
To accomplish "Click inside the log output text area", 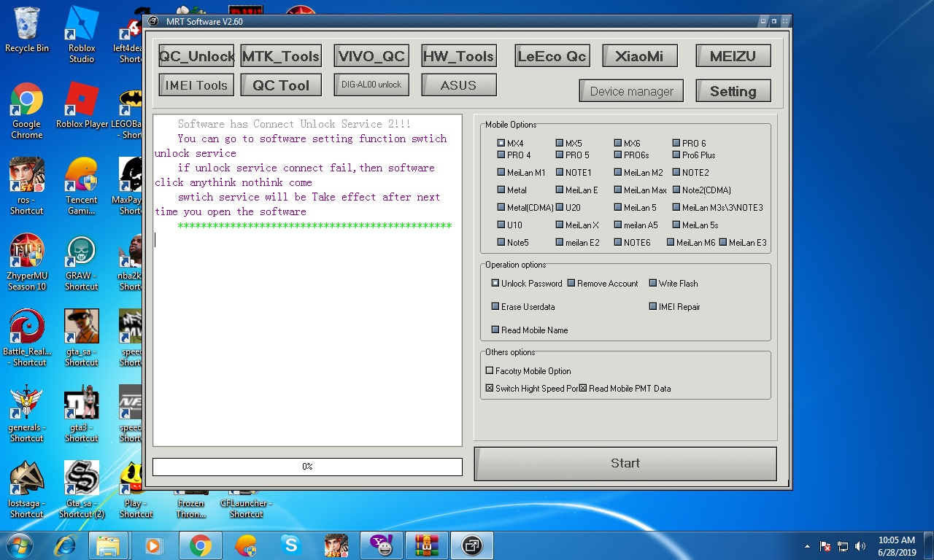I will 307,280.
